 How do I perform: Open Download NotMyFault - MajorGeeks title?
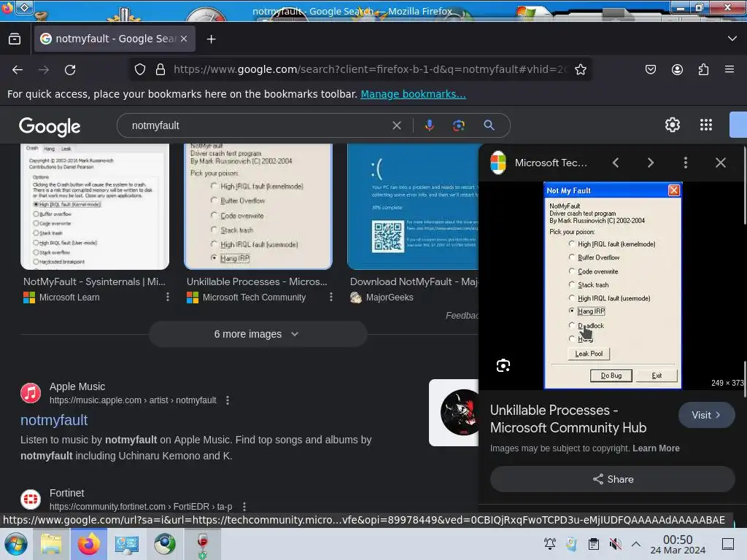tap(414, 282)
